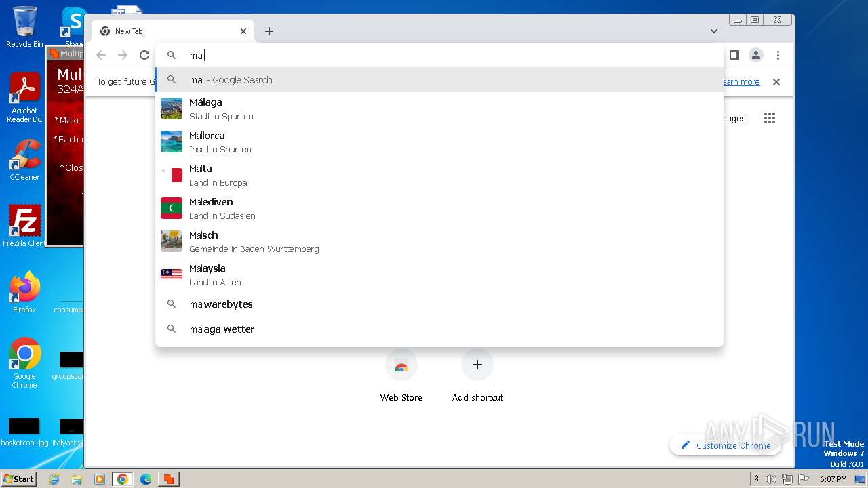This screenshot has width=868, height=488.
Task: Open media player taskbar icon
Action: click(x=100, y=479)
